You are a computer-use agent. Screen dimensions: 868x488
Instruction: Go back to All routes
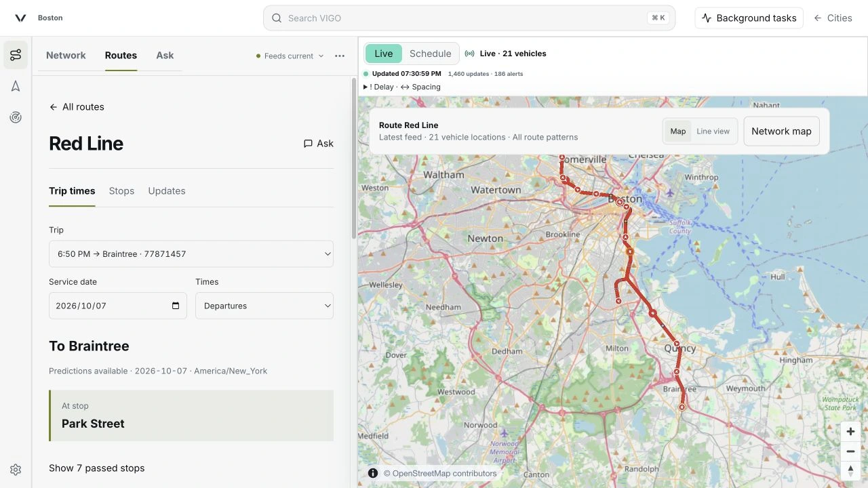pos(77,107)
